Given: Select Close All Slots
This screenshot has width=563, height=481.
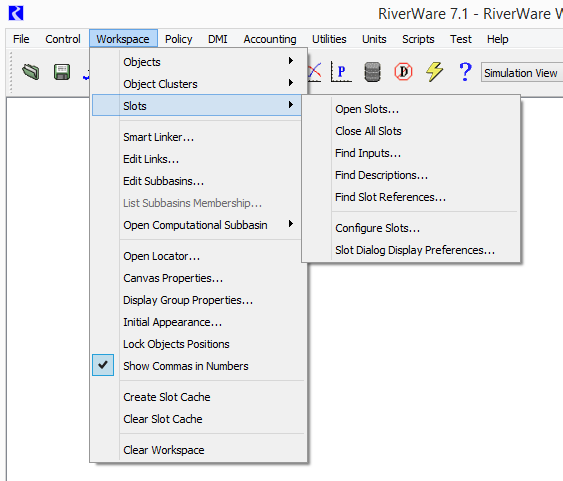Looking at the screenshot, I should (411, 131).
